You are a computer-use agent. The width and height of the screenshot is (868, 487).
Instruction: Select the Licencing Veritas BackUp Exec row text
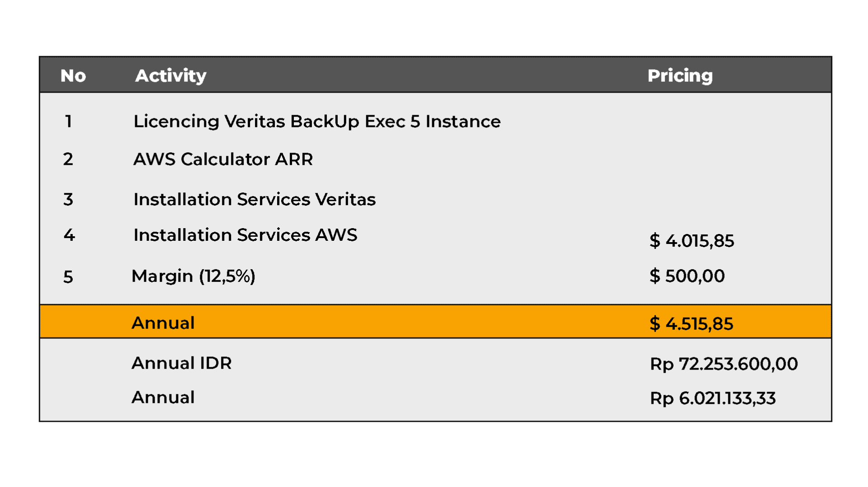317,122
